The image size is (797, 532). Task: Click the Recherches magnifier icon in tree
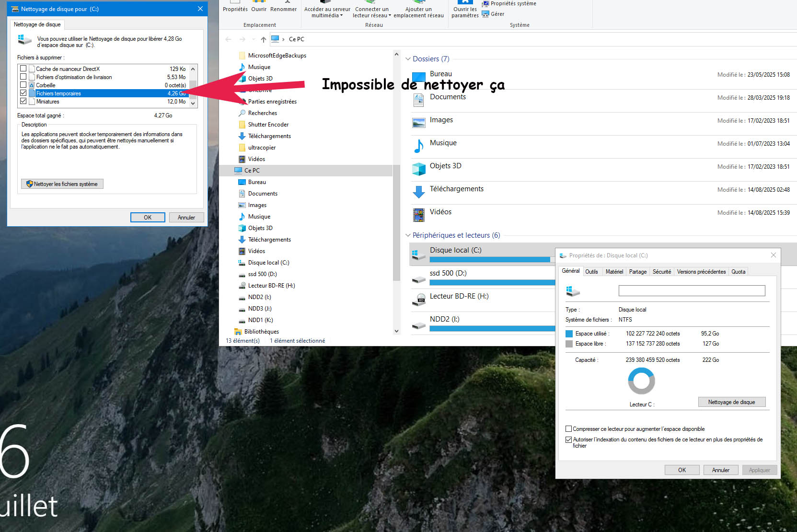tap(242, 113)
